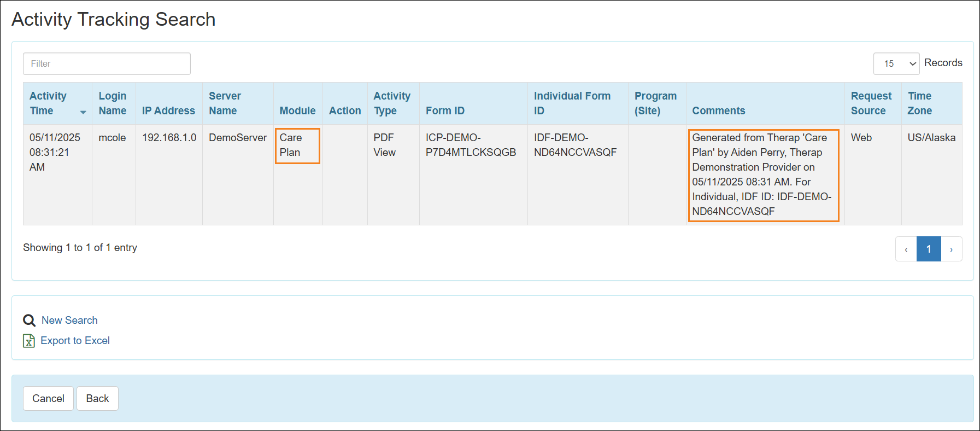
Task: Select the Care Plan module cell
Action: click(298, 174)
